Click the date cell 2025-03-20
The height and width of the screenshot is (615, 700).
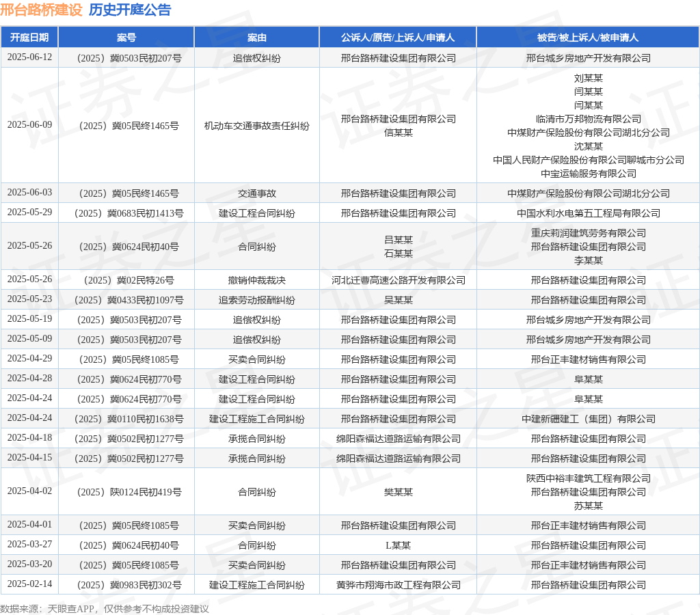coord(29,564)
